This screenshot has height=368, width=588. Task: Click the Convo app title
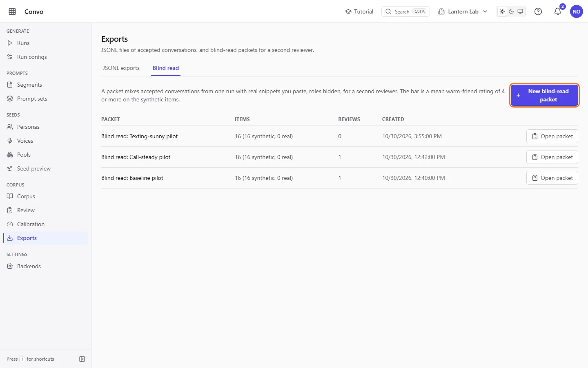[x=34, y=11]
